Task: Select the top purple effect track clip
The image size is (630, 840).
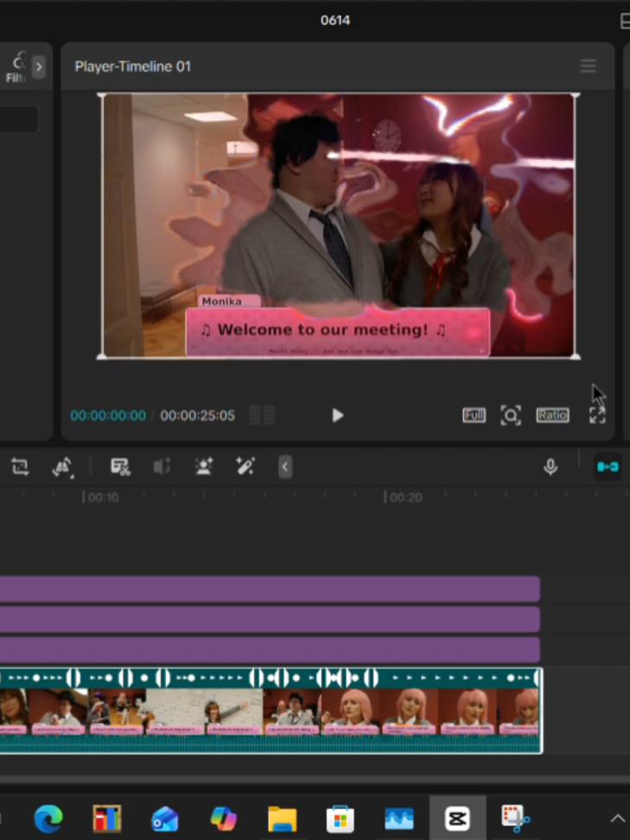Action: pos(270,589)
